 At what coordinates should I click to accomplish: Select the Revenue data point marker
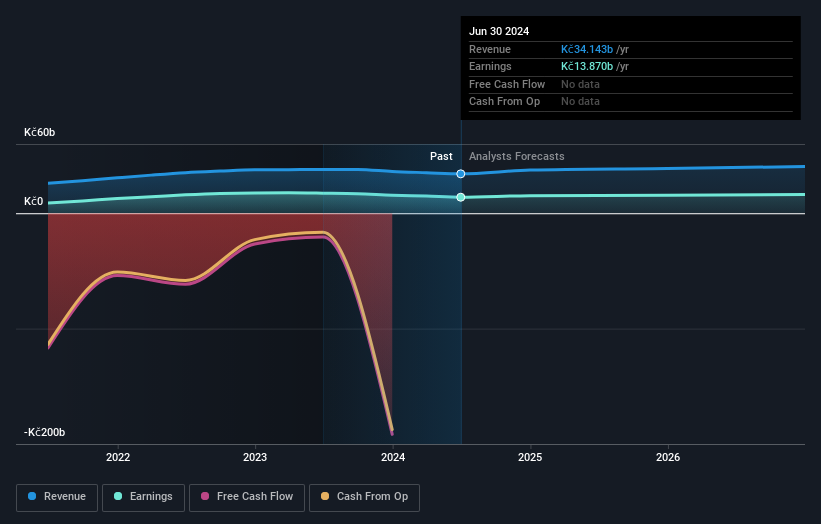[460, 174]
